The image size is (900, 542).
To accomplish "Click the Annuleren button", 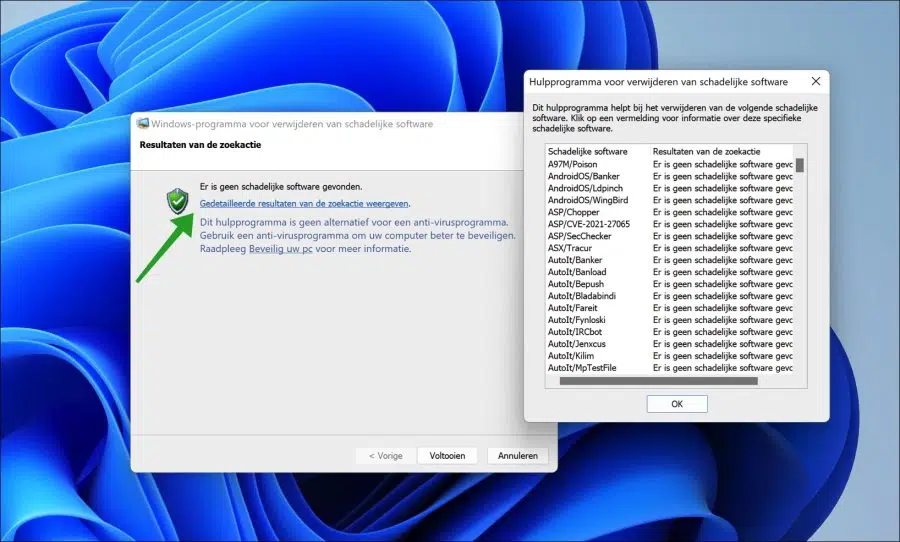I will 518,455.
